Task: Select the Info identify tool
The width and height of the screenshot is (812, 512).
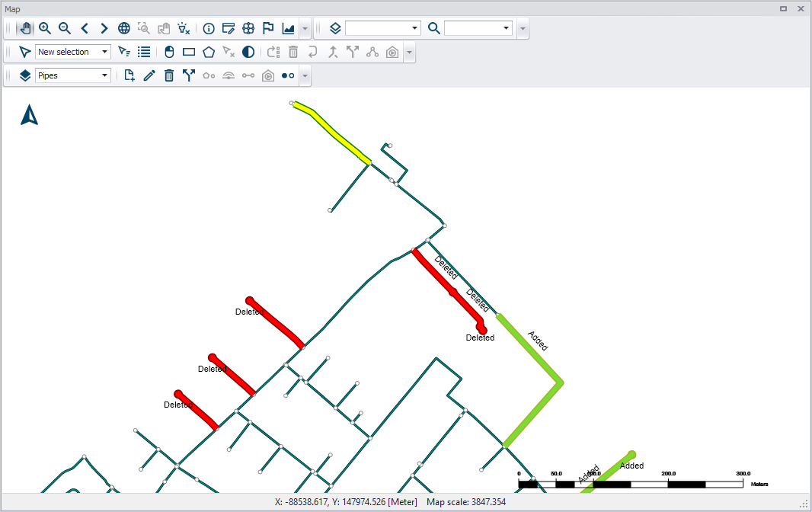Action: (209, 28)
